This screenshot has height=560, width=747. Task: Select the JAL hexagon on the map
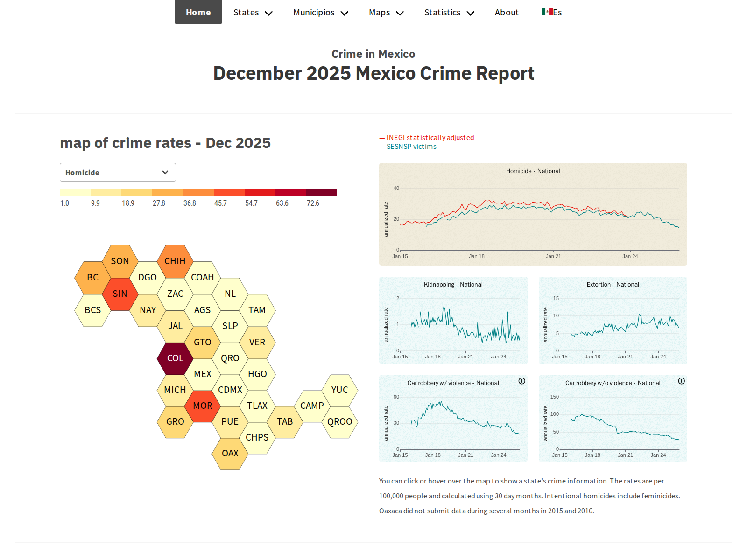point(175,326)
